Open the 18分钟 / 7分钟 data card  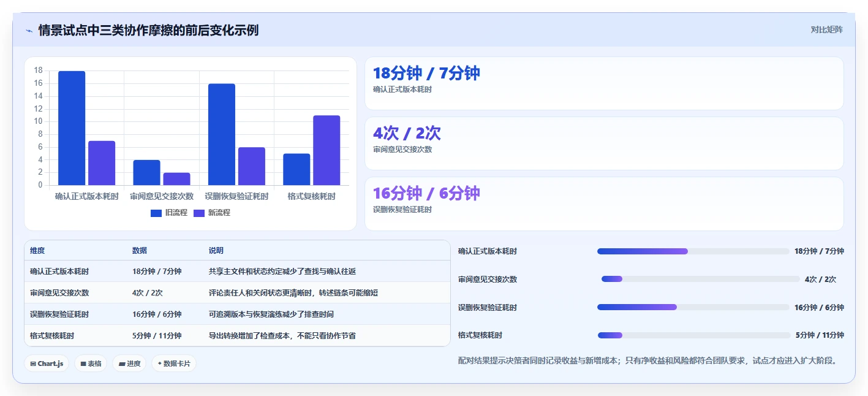[604, 83]
